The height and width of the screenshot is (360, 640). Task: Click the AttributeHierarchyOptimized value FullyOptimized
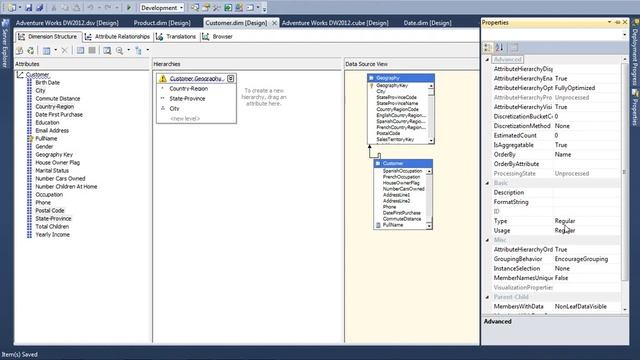(575, 88)
